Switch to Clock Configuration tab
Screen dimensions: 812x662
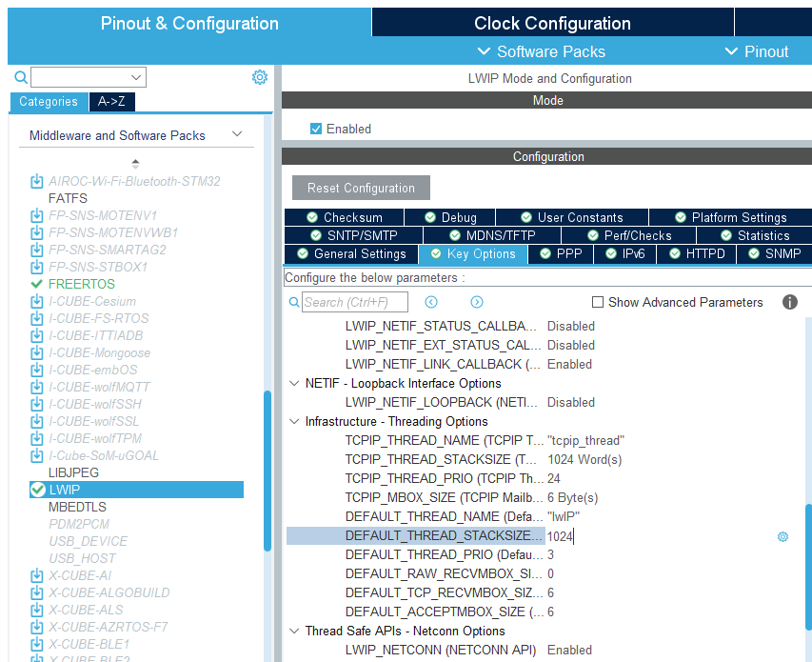tap(552, 23)
